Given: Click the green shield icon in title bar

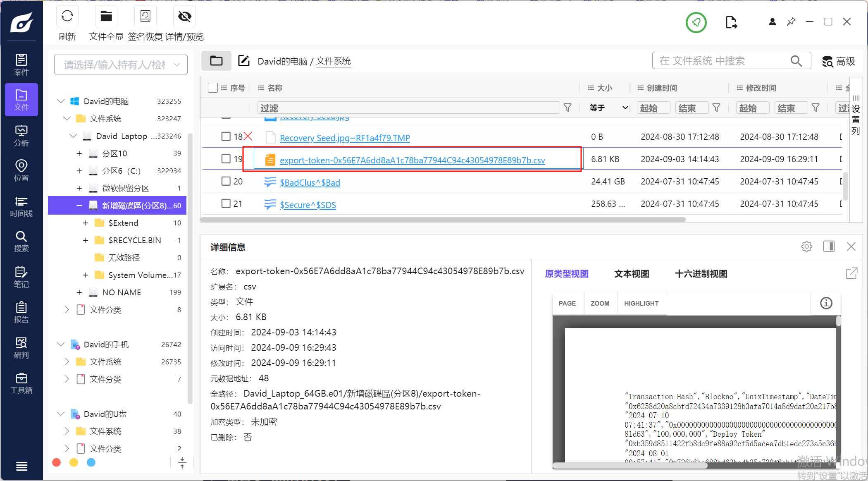Looking at the screenshot, I should click(696, 22).
